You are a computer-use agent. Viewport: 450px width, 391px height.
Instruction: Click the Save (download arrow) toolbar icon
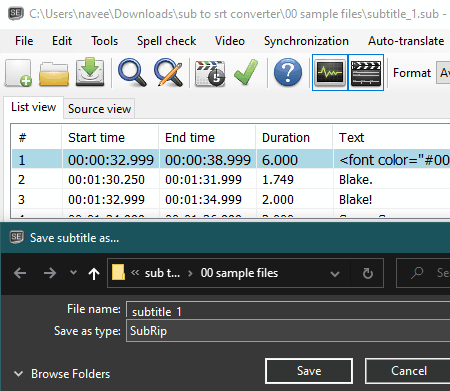pos(90,72)
